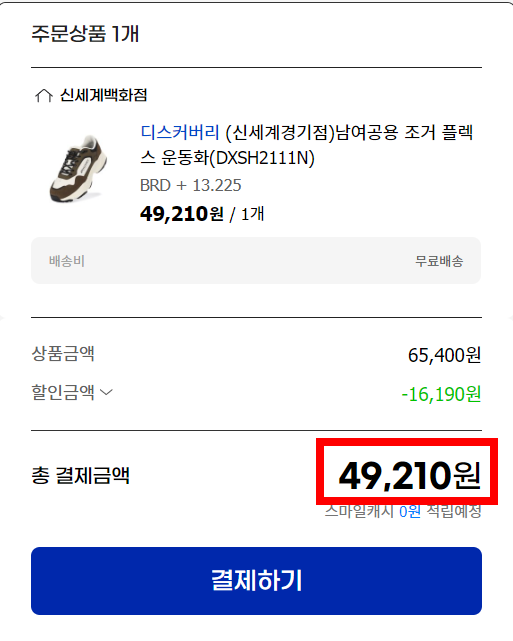Screen dimensions: 513x641
Task: Click the boxed 49,210원 total amount
Action: click(409, 475)
